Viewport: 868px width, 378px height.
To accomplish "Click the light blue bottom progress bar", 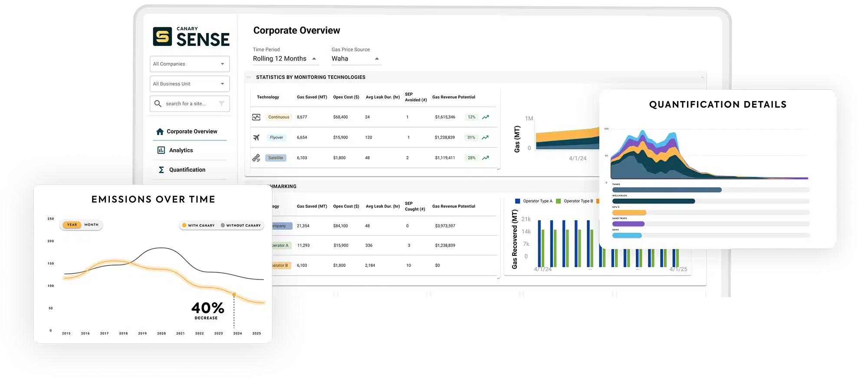I will point(710,235).
